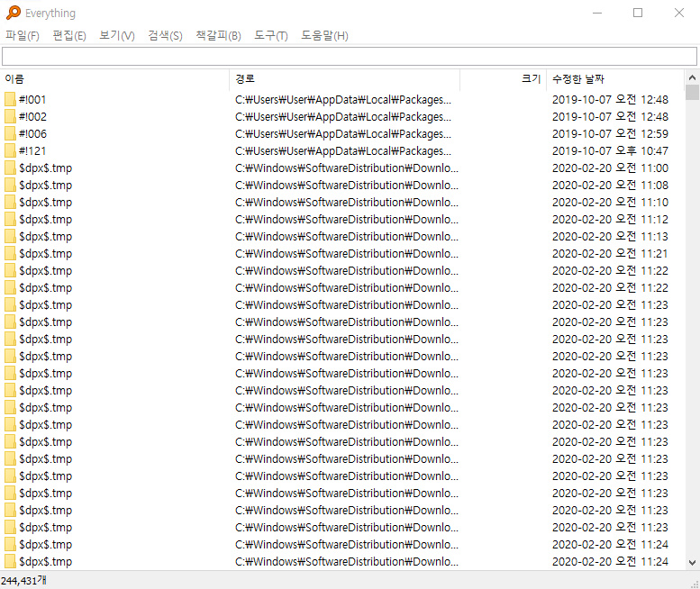Viewport: 700px width, 589px height.
Task: Click the date 2019-10-07 오전 12:59
Action: tap(610, 133)
